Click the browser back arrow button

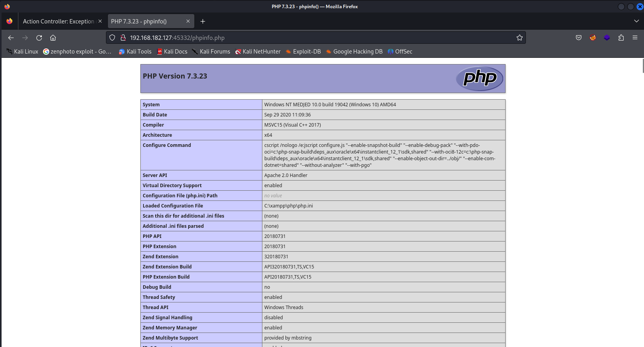(11, 38)
